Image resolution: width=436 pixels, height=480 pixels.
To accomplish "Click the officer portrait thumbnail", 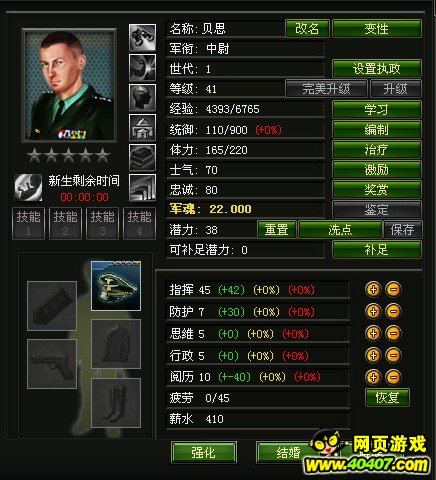I will pyautogui.click(x=69, y=85).
